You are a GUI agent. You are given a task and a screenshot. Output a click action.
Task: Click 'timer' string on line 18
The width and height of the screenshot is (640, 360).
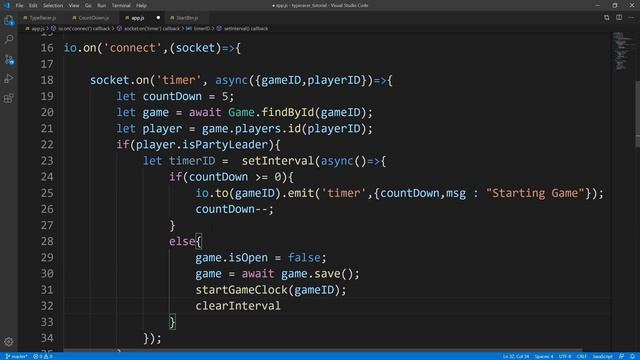[179, 80]
